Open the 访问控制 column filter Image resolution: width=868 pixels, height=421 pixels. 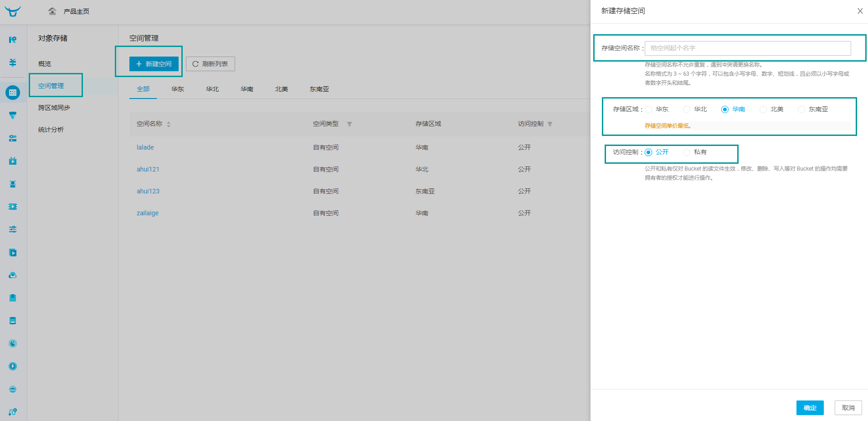click(550, 124)
